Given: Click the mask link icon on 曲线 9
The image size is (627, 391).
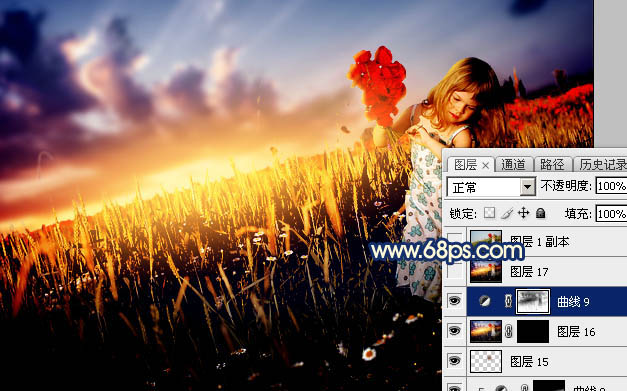Looking at the screenshot, I should pyautogui.click(x=508, y=301).
